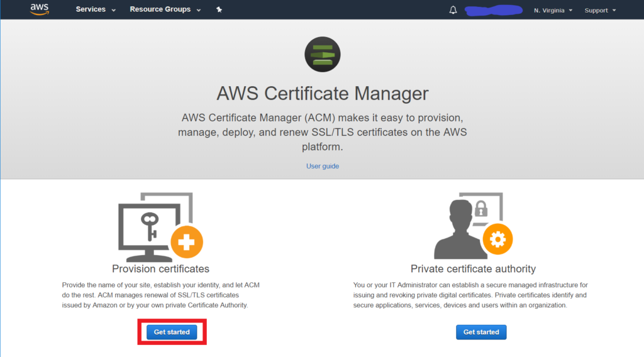Click text 'Provide the name of your site'

pos(106,285)
